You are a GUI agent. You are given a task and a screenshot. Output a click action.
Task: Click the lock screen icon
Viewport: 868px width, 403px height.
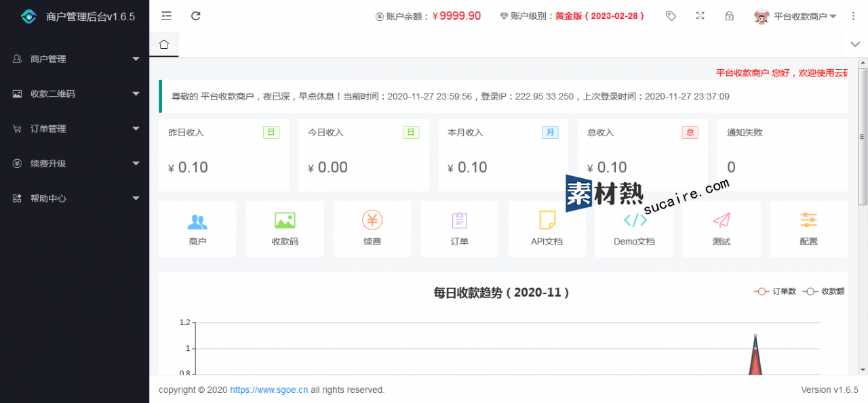730,16
